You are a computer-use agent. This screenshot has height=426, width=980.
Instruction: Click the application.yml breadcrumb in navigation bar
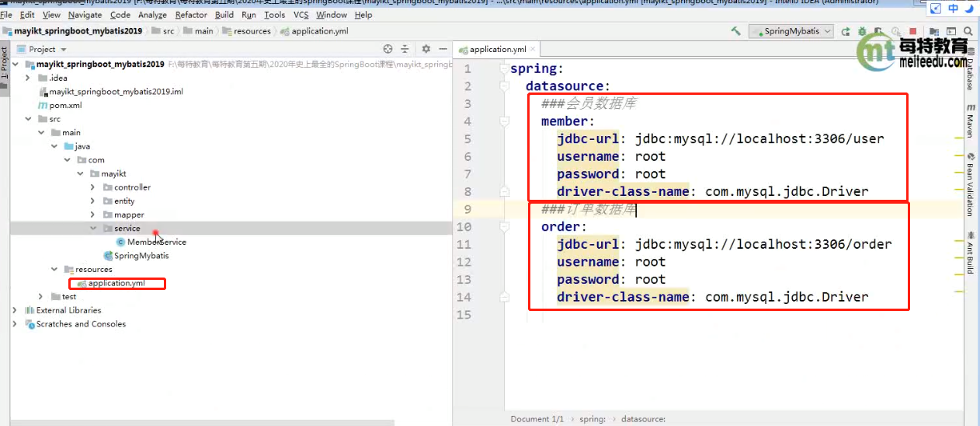pos(314,31)
